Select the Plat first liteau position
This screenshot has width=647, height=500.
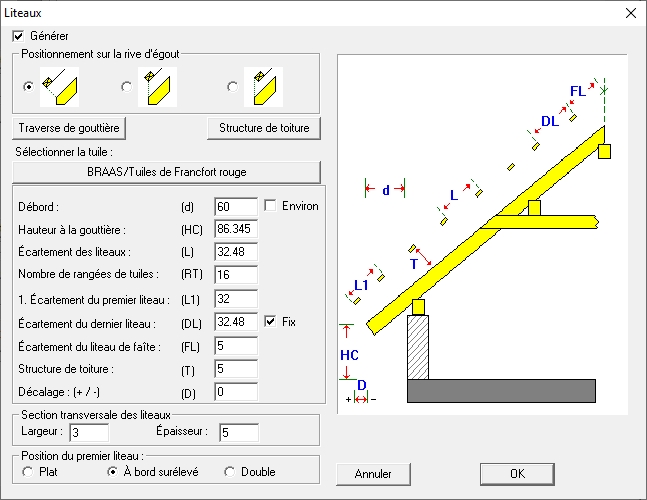click(x=28, y=472)
